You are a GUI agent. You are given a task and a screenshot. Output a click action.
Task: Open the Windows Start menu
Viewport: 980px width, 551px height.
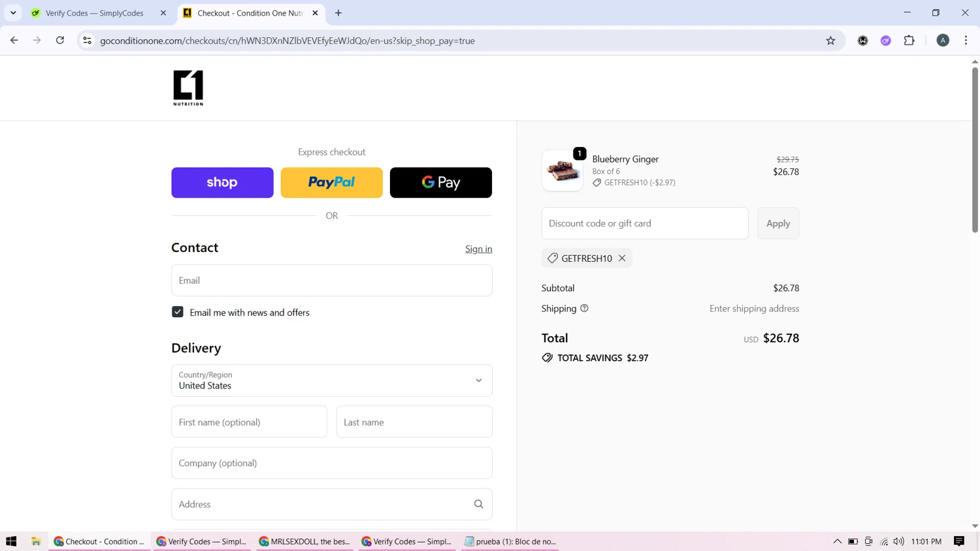(x=11, y=541)
